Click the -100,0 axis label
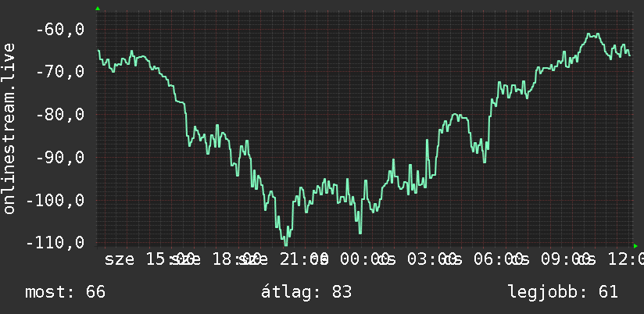 click(x=55, y=201)
